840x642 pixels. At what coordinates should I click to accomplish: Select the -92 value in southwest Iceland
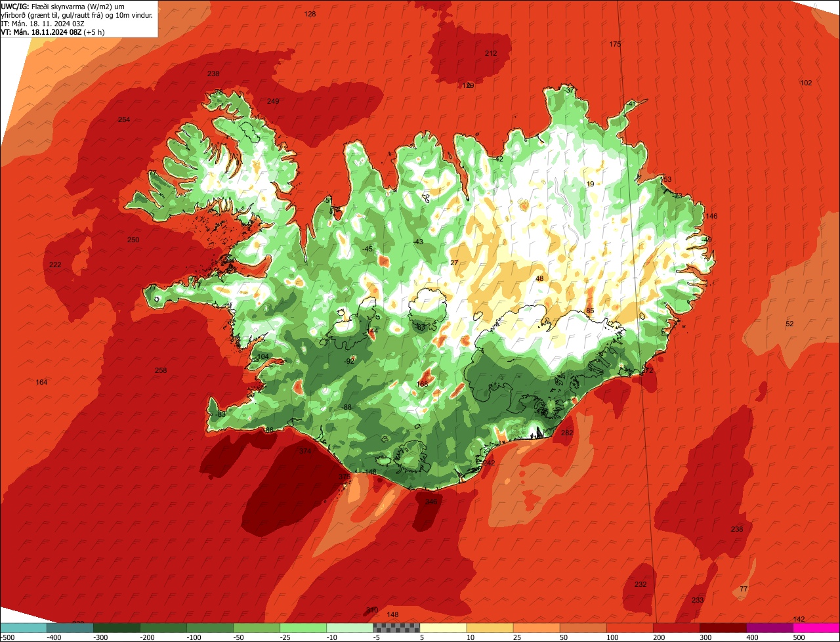349,361
